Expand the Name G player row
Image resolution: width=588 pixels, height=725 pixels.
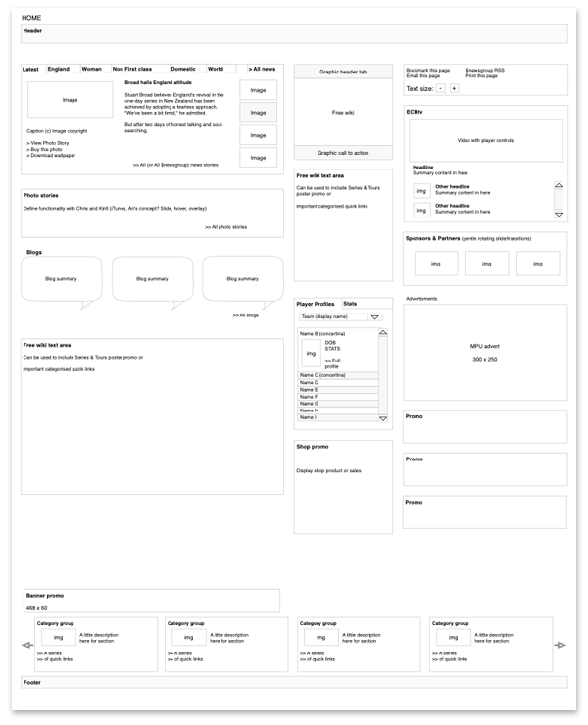click(338, 404)
